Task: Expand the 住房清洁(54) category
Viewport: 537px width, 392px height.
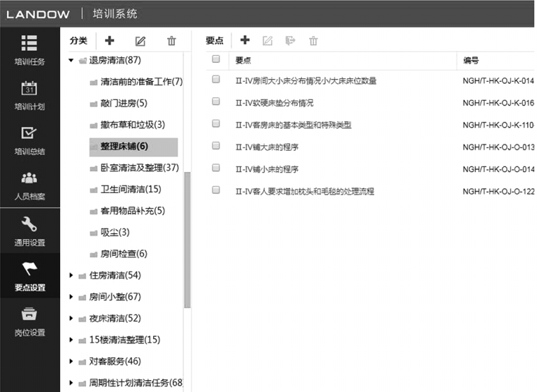Action: 71,275
